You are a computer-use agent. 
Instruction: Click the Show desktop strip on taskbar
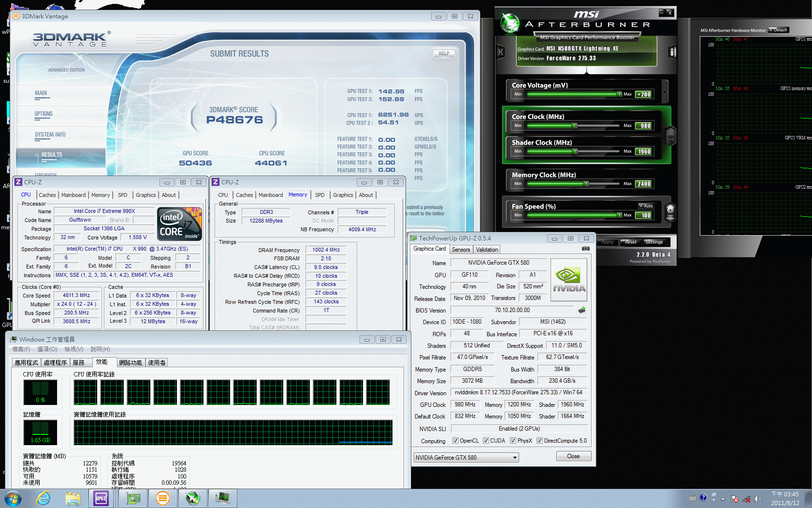(x=809, y=498)
